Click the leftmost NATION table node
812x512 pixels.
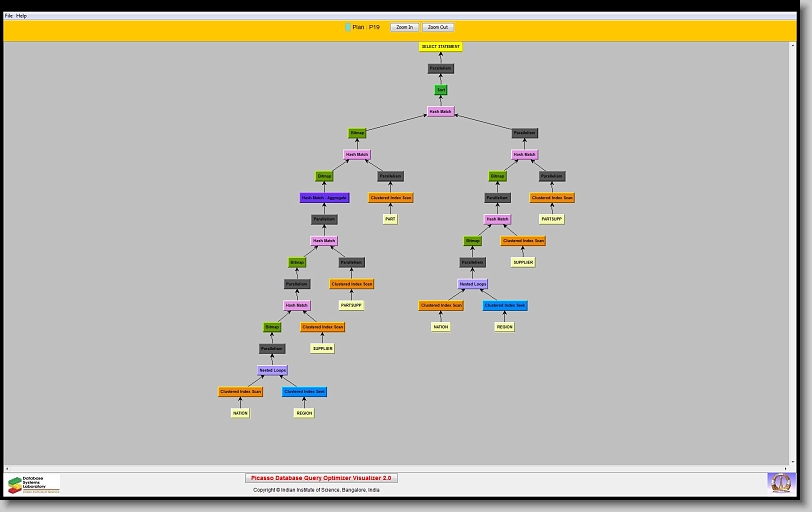pyautogui.click(x=240, y=413)
